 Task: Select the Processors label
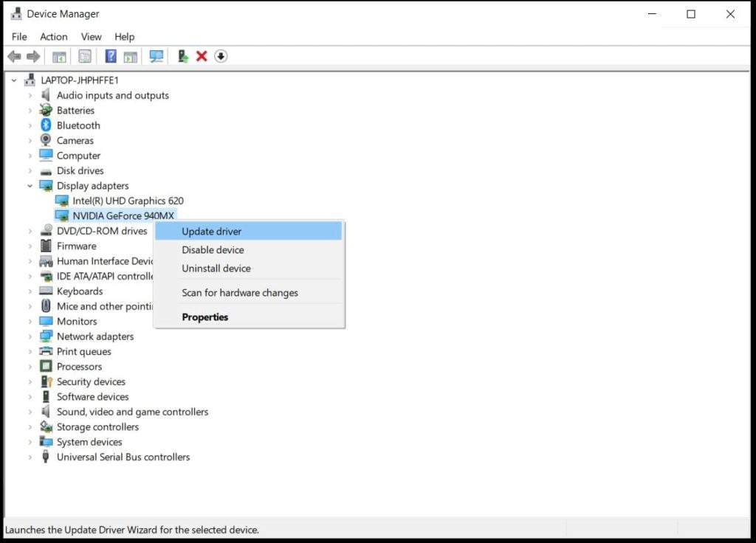(x=79, y=366)
